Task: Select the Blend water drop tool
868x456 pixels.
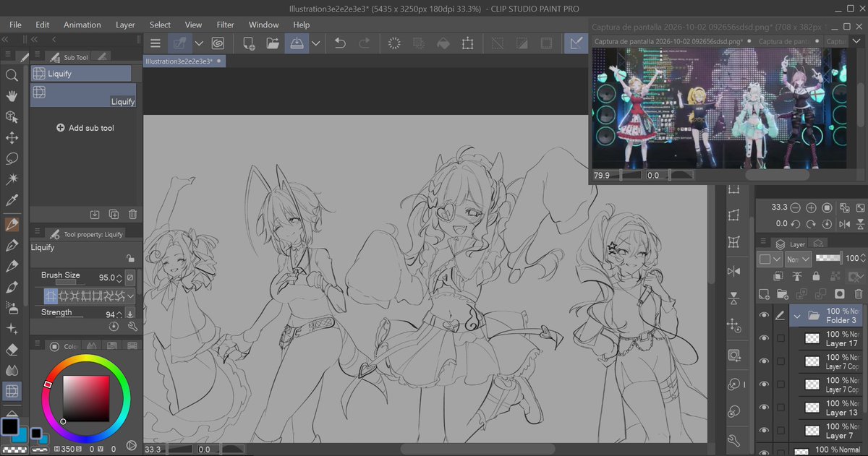Action: click(x=12, y=370)
